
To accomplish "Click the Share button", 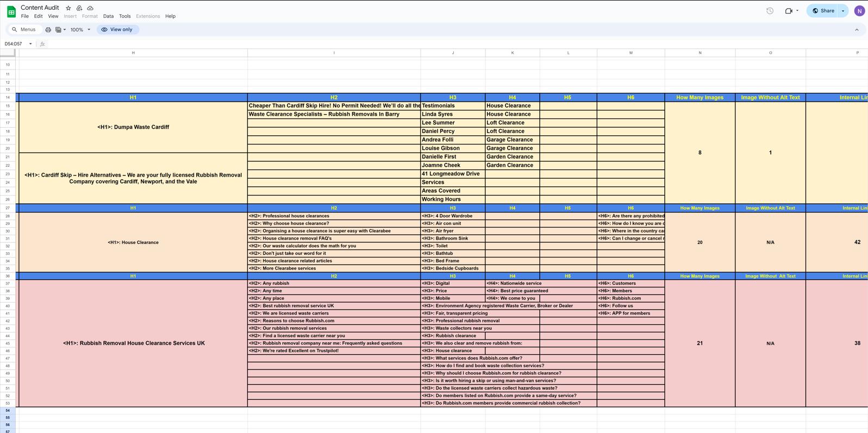I will tap(823, 11).
